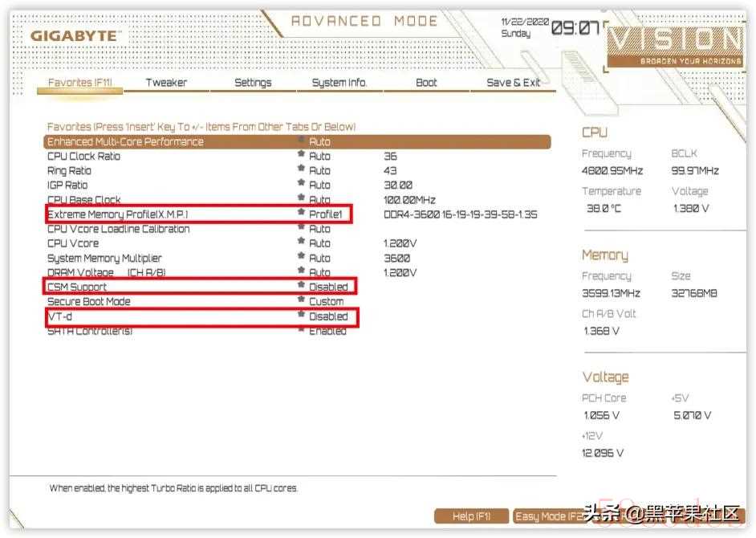Screen dimensions: 756x538
Task: Click favorite star for VT-d
Action: pos(301,314)
